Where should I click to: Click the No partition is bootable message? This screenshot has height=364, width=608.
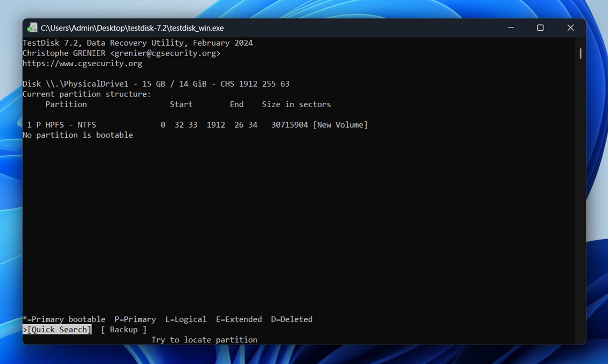pos(78,135)
